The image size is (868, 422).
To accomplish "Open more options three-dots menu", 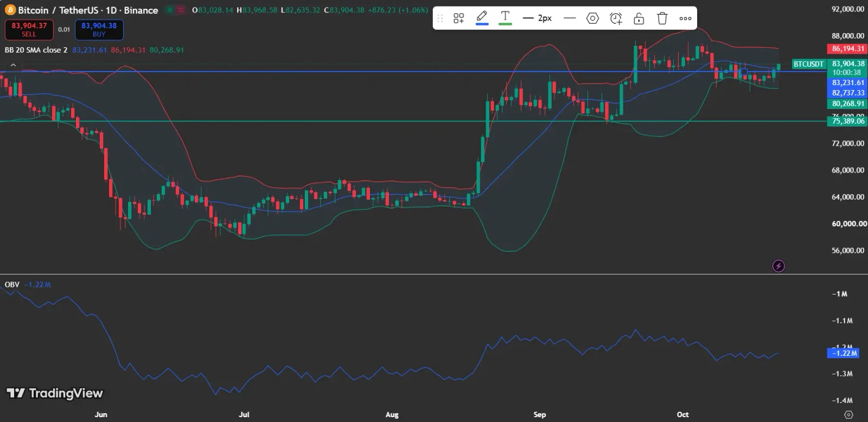I will 685,18.
